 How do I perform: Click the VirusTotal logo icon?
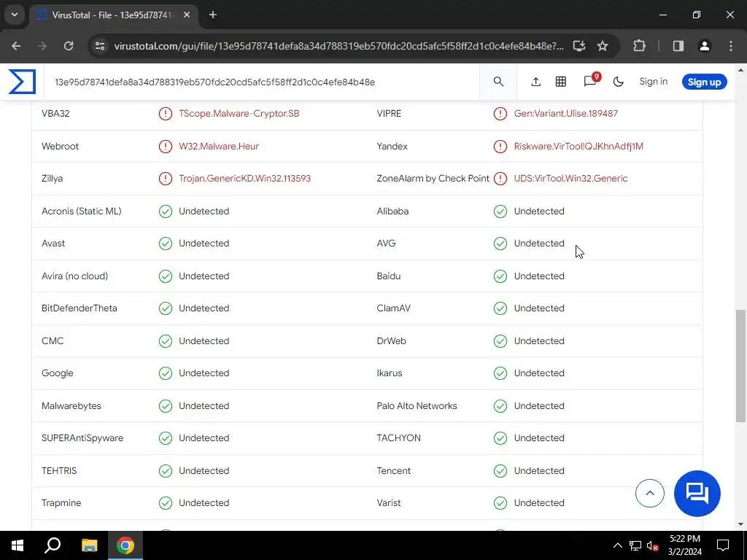pyautogui.click(x=22, y=82)
